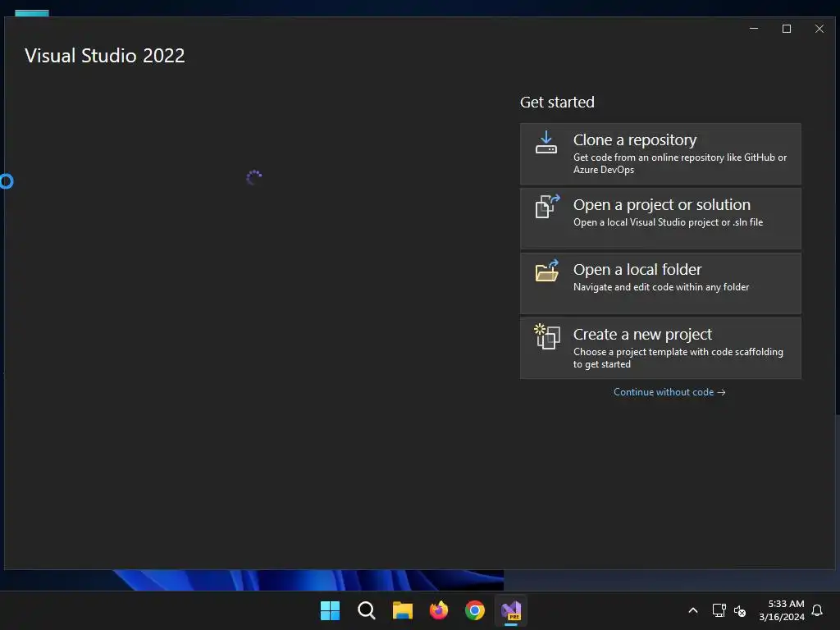The width and height of the screenshot is (840, 630).
Task: Choose Open a project or solution title
Action: point(662,204)
